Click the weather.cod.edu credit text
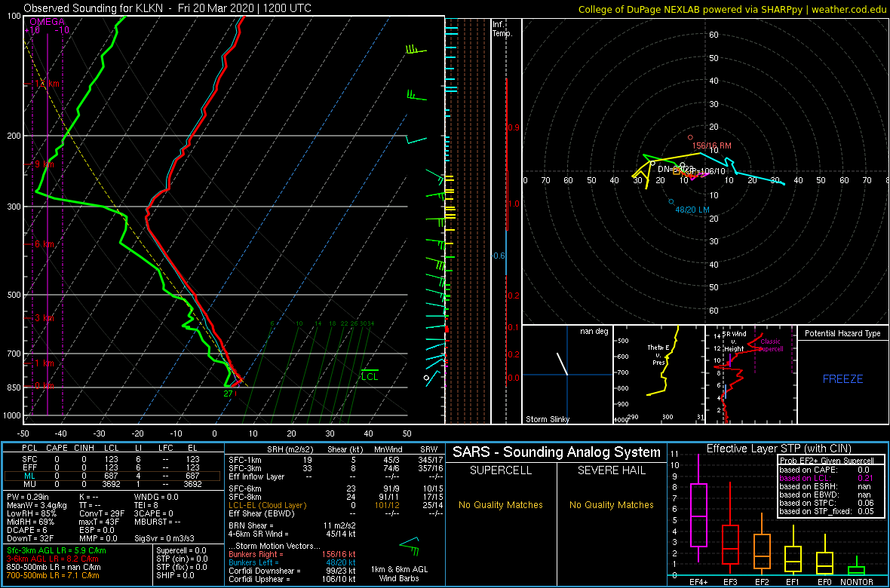890x588 pixels. pyautogui.click(x=848, y=9)
